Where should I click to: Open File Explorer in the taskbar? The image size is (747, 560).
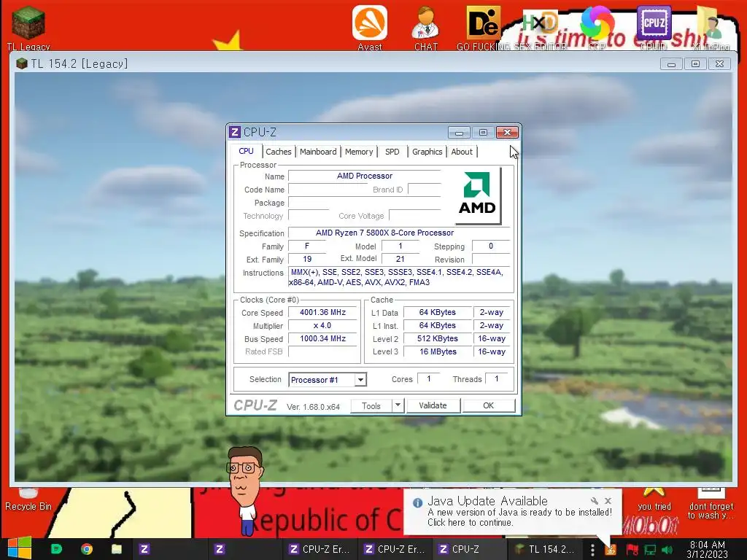click(117, 549)
